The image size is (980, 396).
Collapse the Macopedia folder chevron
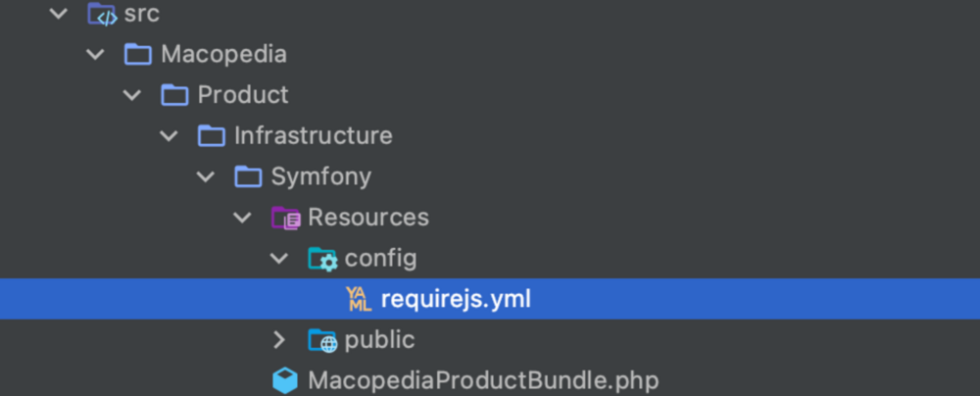point(95,54)
